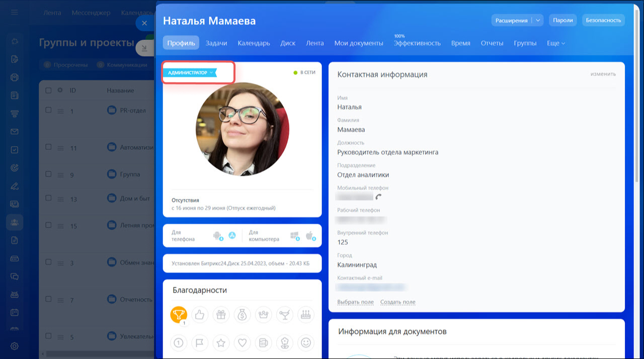Choose the gift box gratitude badge
The width and height of the screenshot is (644, 359).
coord(221,315)
